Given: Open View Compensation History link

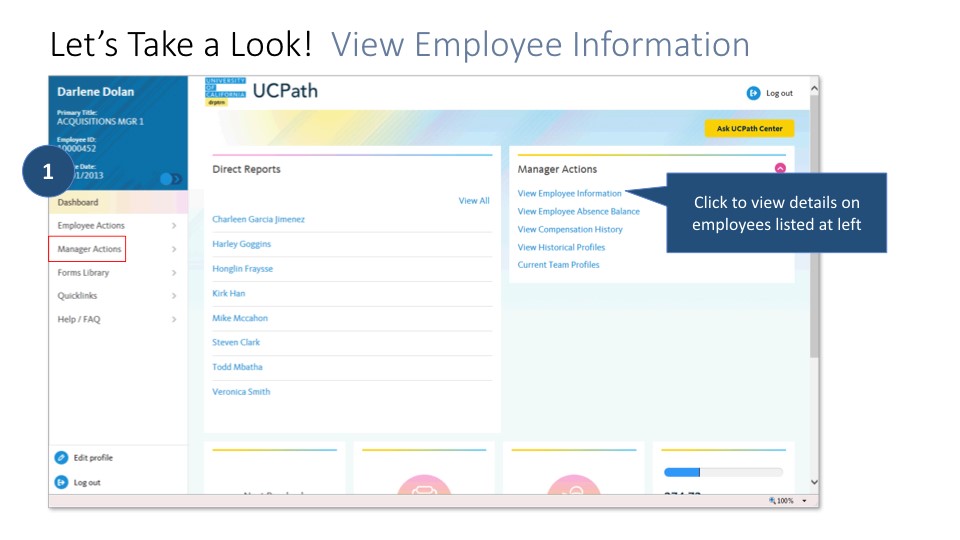Looking at the screenshot, I should (570, 229).
